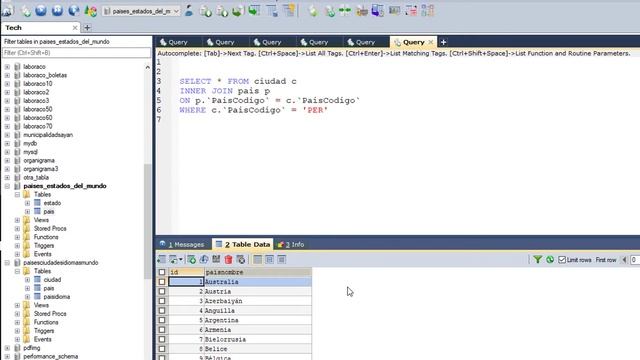Click the execute query play icon
The height and width of the screenshot is (360, 640).
(41, 11)
